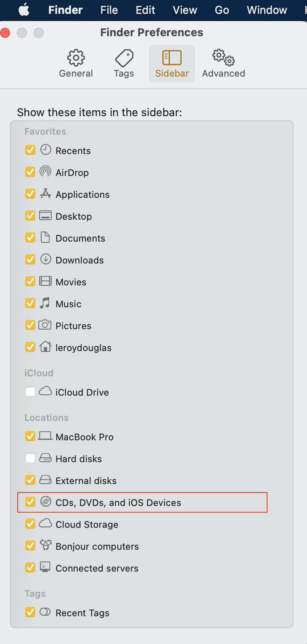This screenshot has width=307, height=644.
Task: Open the Go menu
Action: (222, 10)
